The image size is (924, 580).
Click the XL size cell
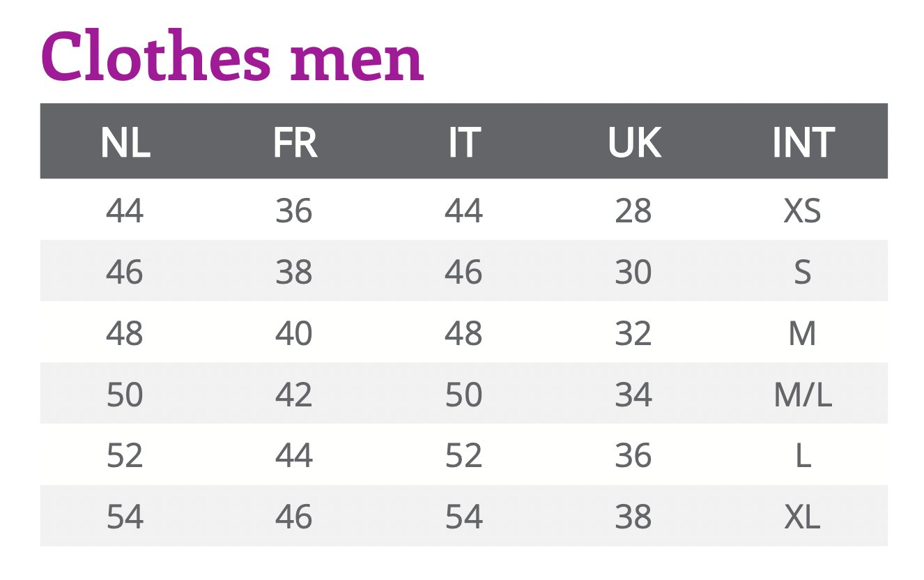pyautogui.click(x=803, y=517)
